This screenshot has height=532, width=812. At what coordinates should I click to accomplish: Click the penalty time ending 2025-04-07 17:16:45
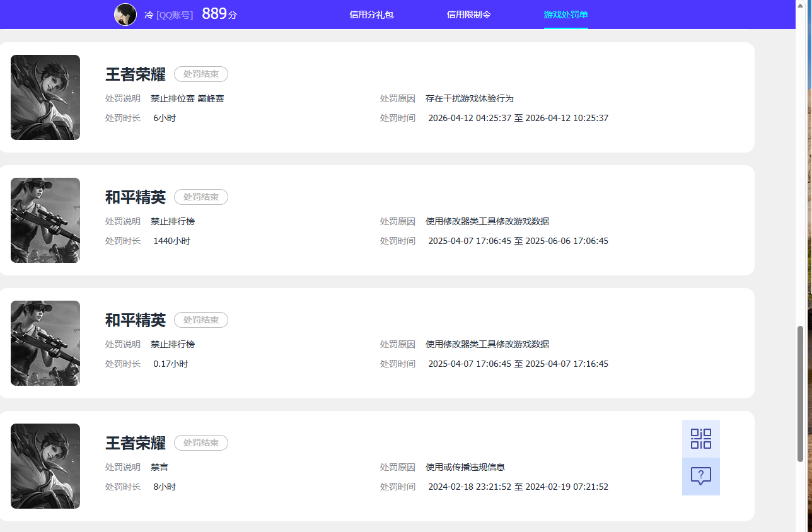pyautogui.click(x=518, y=364)
